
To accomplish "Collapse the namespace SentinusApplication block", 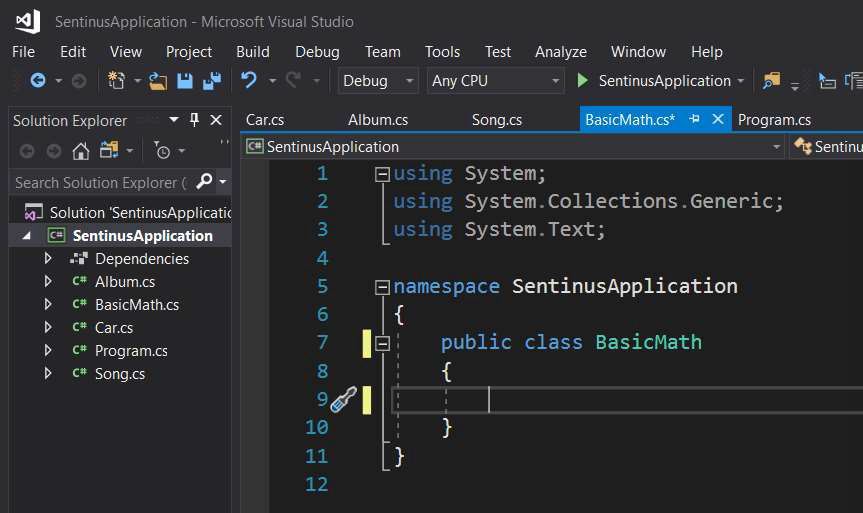I will [x=382, y=287].
